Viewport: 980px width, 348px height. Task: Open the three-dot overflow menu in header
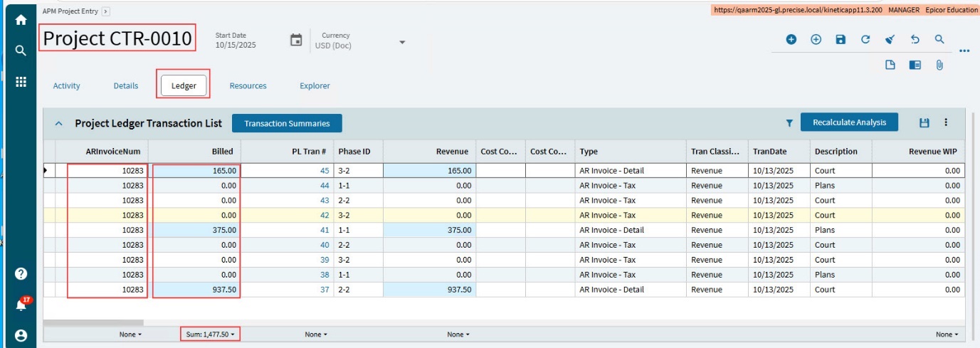(964, 51)
